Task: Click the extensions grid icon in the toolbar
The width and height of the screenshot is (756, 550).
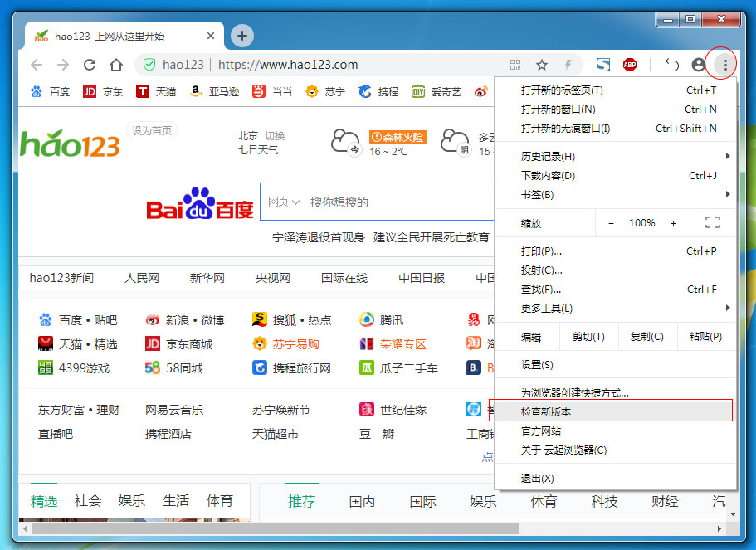Action: point(515,64)
